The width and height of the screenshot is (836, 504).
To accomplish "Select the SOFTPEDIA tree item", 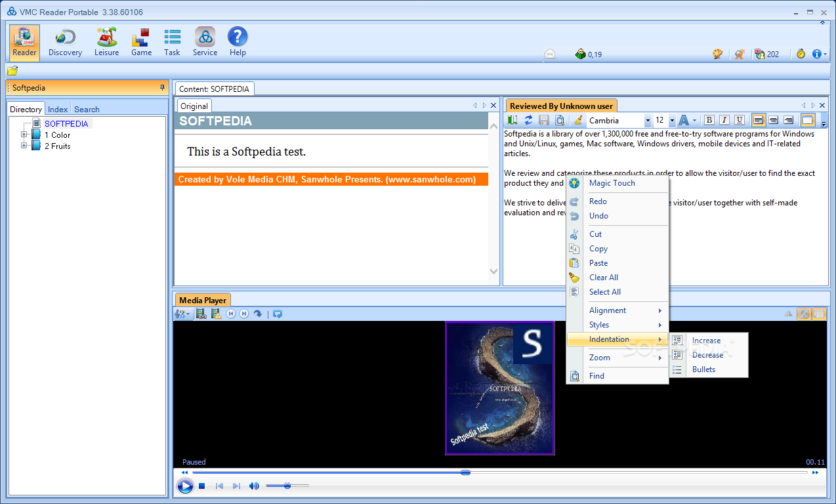I will (x=66, y=123).
